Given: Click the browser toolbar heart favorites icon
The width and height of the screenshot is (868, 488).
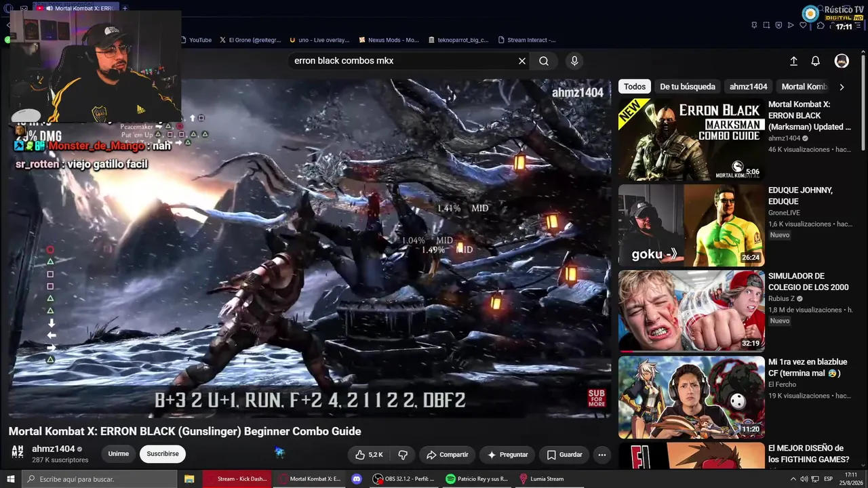Looking at the screenshot, I should point(804,25).
